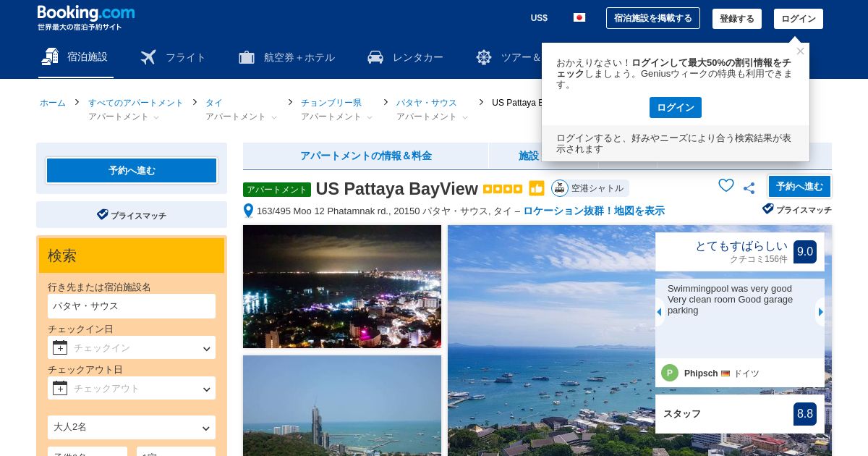Screen dimensions: 868x456
Task: Open ロケーション抜群!地図を表示 link
Action: [x=594, y=211]
